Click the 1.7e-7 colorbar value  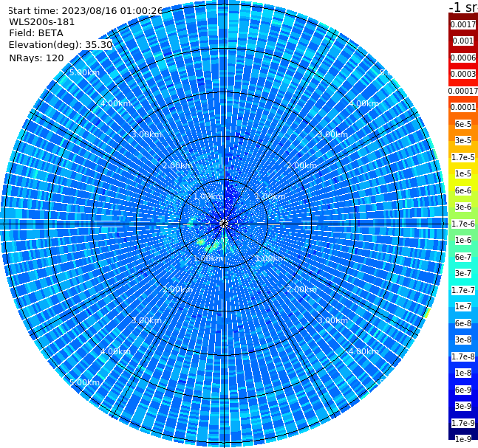(463, 290)
